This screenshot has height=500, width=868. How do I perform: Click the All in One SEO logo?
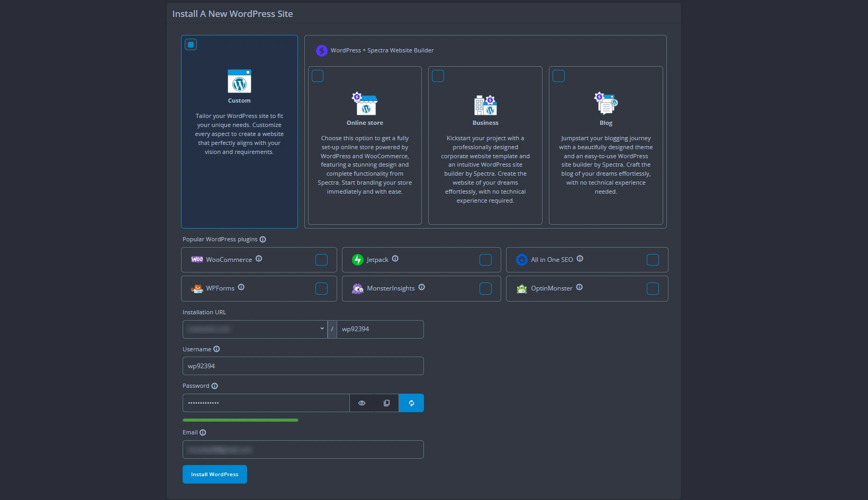tap(522, 260)
